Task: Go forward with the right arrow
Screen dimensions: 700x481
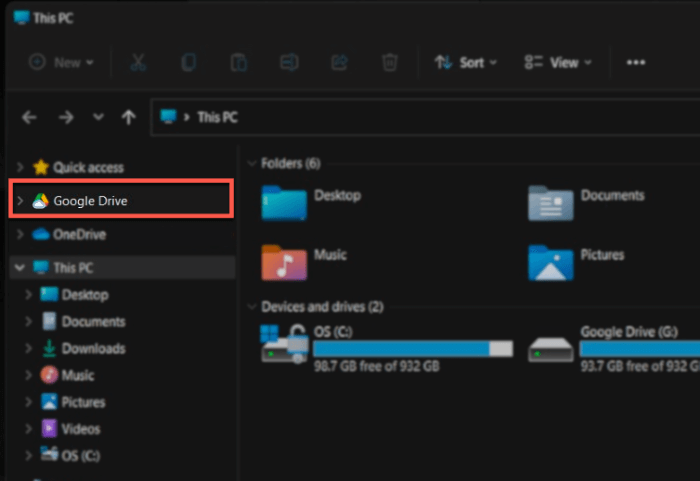Action: pos(66,117)
